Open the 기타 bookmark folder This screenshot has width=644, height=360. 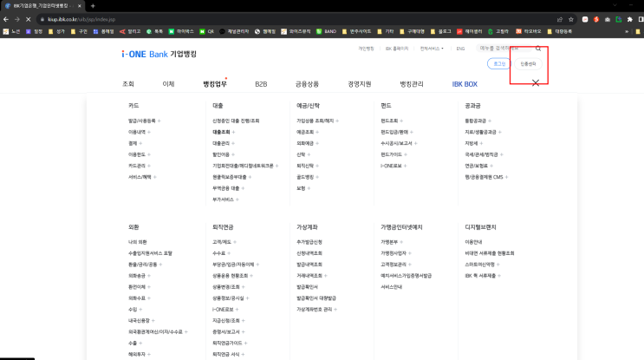(385, 31)
